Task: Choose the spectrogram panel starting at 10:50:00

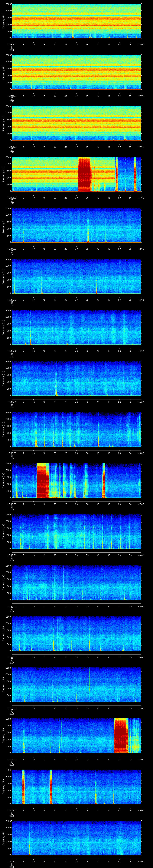Action: tap(77, 685)
